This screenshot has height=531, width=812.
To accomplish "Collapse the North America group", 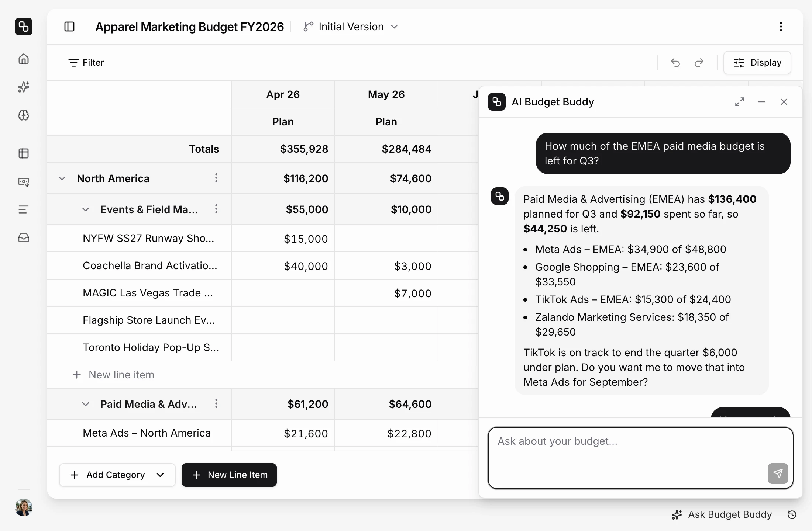I will click(x=62, y=178).
